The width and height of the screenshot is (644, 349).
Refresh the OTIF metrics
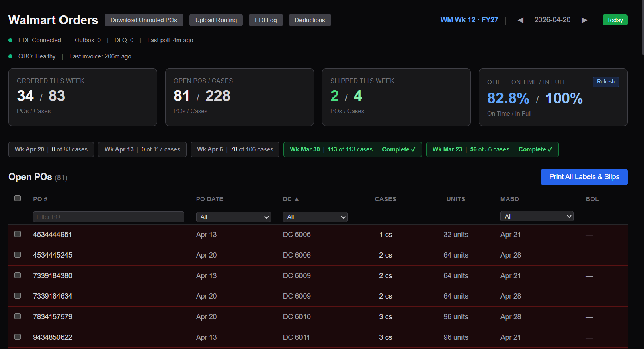(x=605, y=82)
